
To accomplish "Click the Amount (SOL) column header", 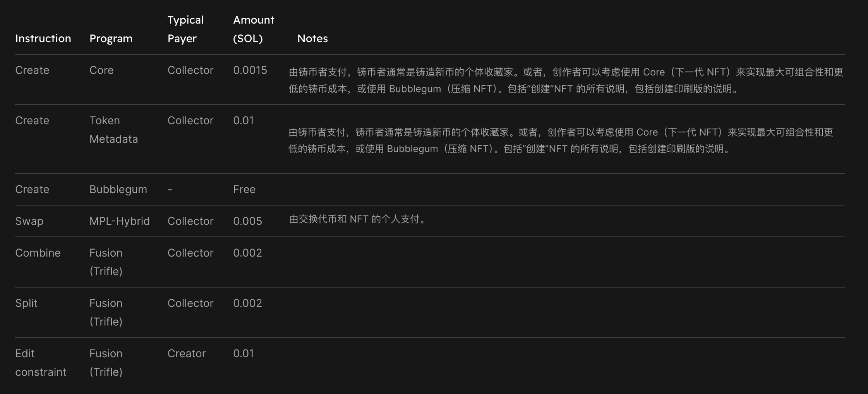I will point(253,29).
